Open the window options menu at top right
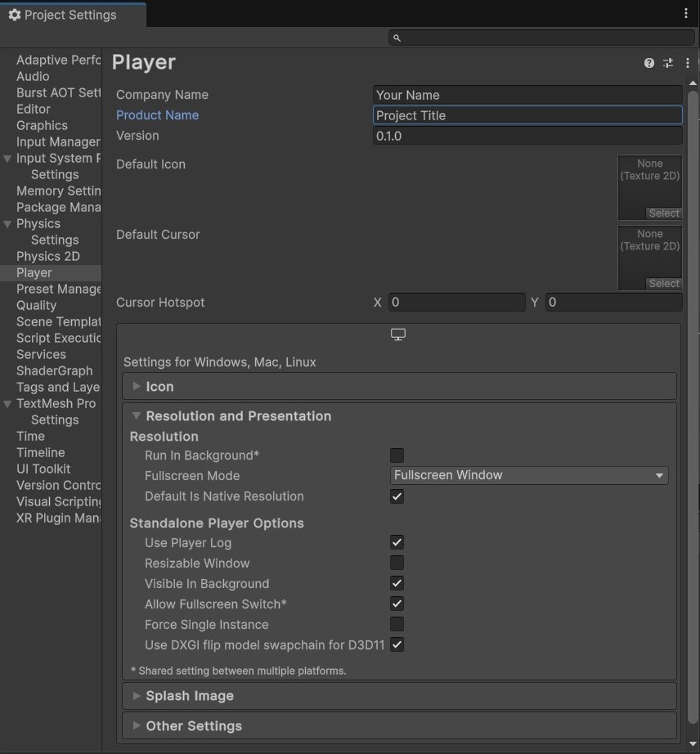The width and height of the screenshot is (700, 754). pos(686,13)
